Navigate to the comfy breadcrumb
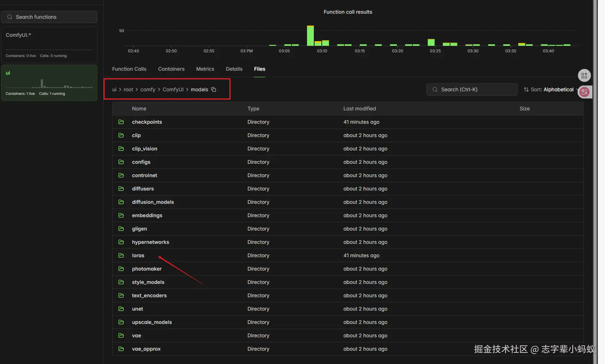Screen dimensions: 605x364 148,89
